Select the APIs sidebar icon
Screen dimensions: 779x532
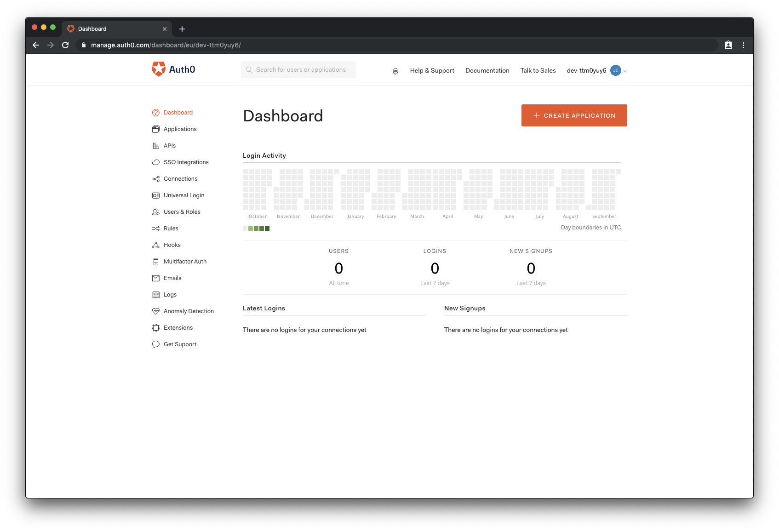(x=156, y=145)
